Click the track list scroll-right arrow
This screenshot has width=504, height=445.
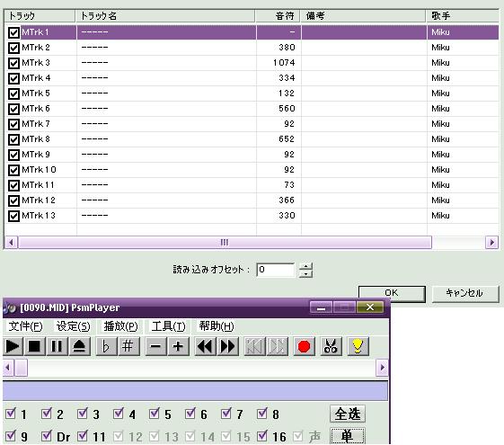(x=491, y=243)
